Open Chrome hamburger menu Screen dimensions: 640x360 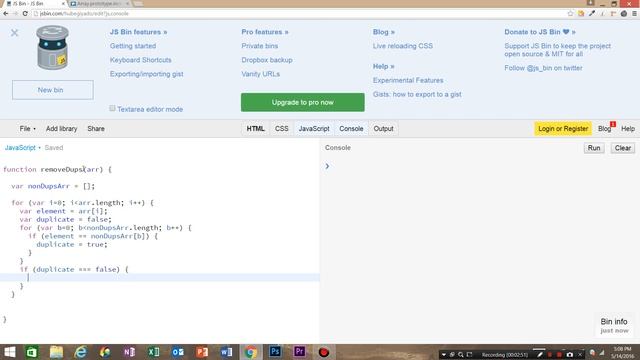coord(634,13)
